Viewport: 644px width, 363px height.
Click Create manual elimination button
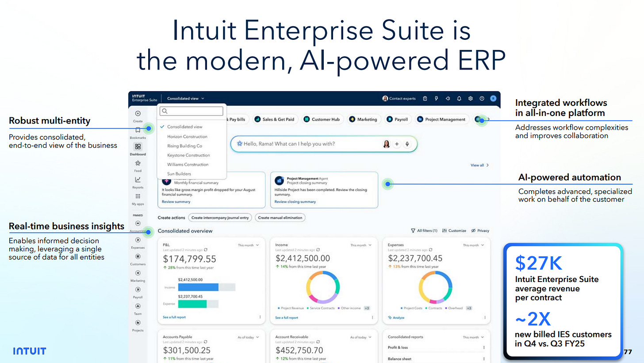click(280, 217)
